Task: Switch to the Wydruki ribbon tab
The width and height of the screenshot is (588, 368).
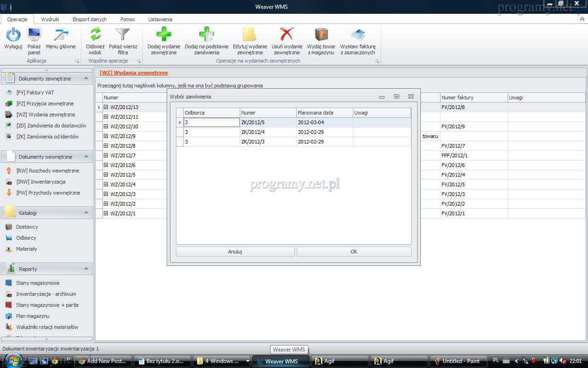Action: click(50, 19)
